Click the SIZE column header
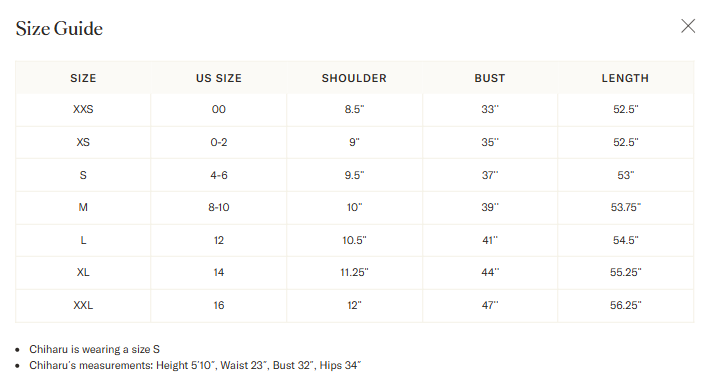The width and height of the screenshot is (711, 386). click(83, 78)
